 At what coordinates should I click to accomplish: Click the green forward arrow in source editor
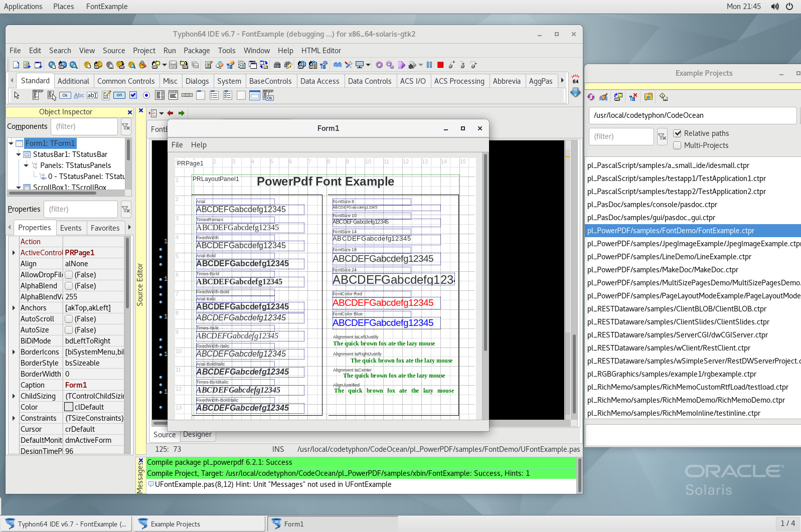(182, 113)
